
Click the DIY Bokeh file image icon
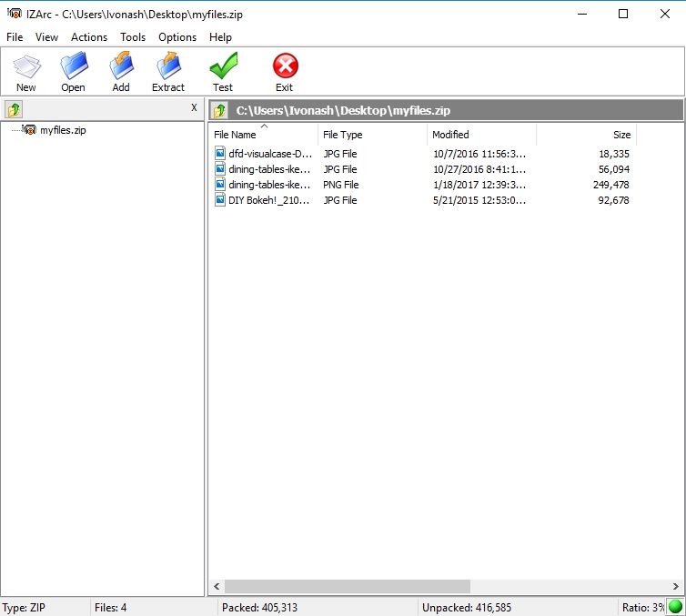click(x=220, y=199)
